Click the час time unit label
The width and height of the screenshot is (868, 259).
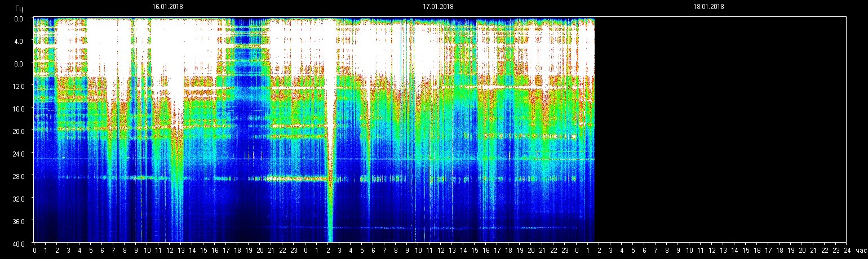tap(861, 250)
